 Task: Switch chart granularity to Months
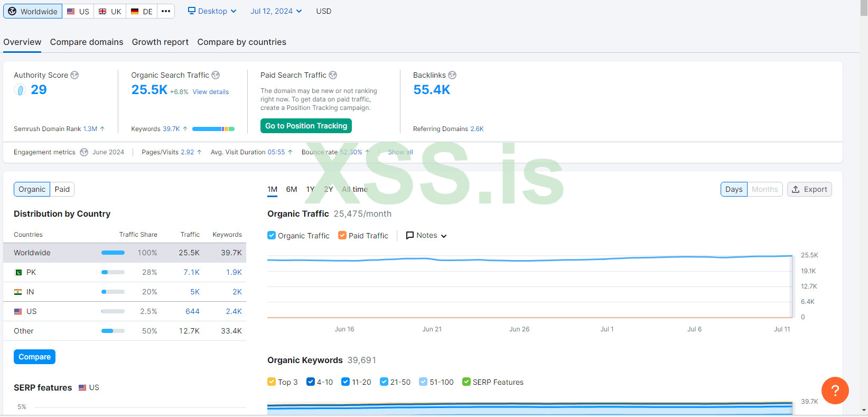click(x=765, y=189)
